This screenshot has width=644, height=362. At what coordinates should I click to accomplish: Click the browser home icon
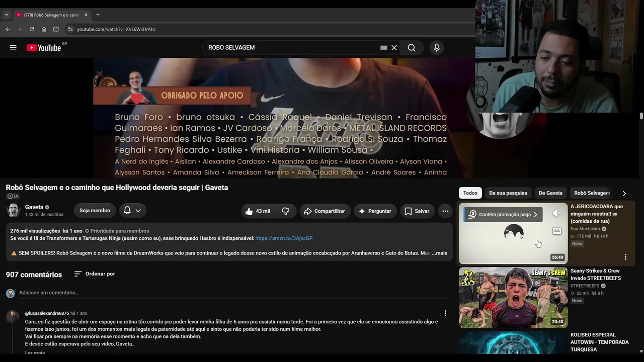[44, 29]
